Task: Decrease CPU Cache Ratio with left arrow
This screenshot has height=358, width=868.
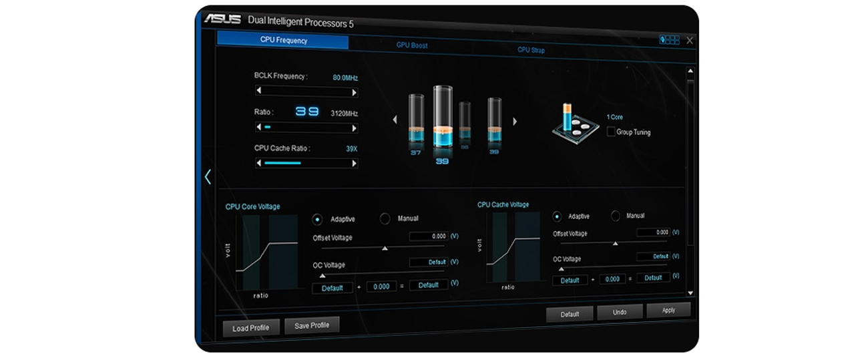Action: (259, 162)
